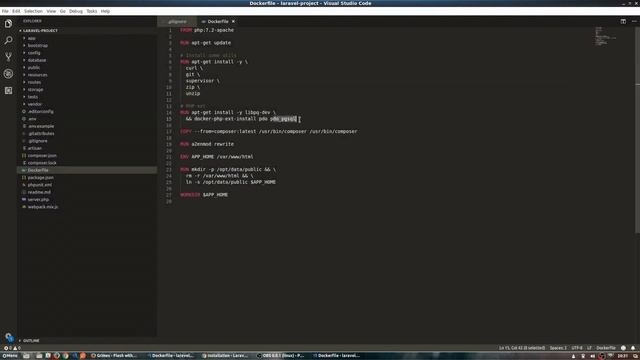640x360 pixels.
Task: Open the Help menu
Action: coord(105,11)
